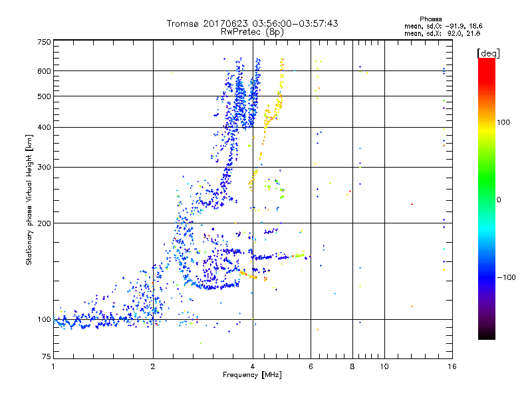Click the 'mean, sd,X: 92.0, 21.8' line
The height and width of the screenshot is (399, 532).
[442, 33]
